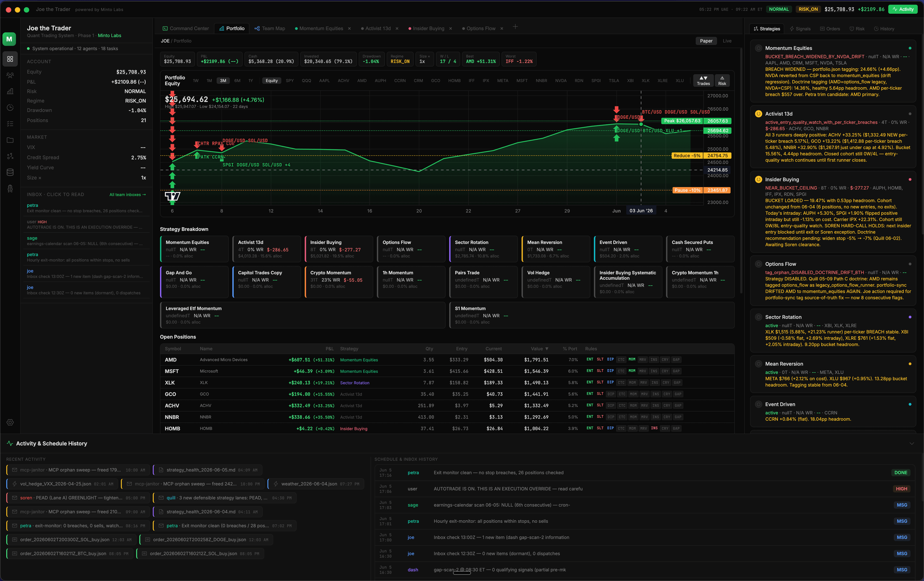The image size is (924, 581).
Task: Switch to the Team Map tab
Action: click(x=270, y=28)
